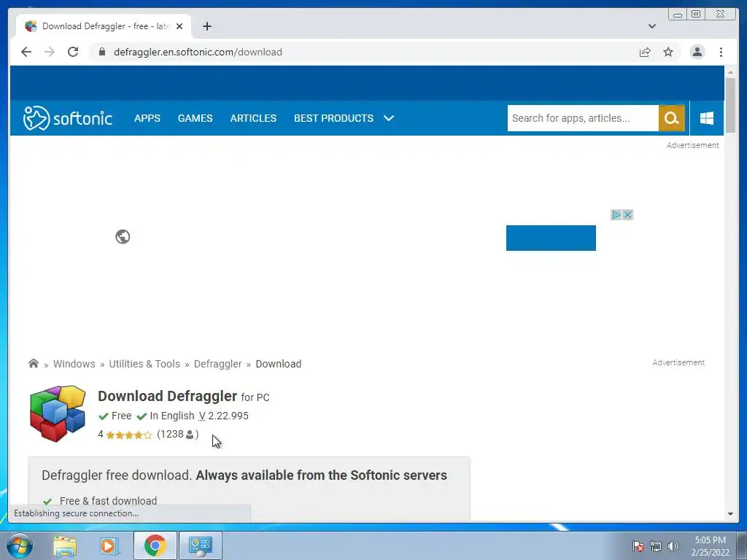Open a new tab with plus button

point(206,26)
